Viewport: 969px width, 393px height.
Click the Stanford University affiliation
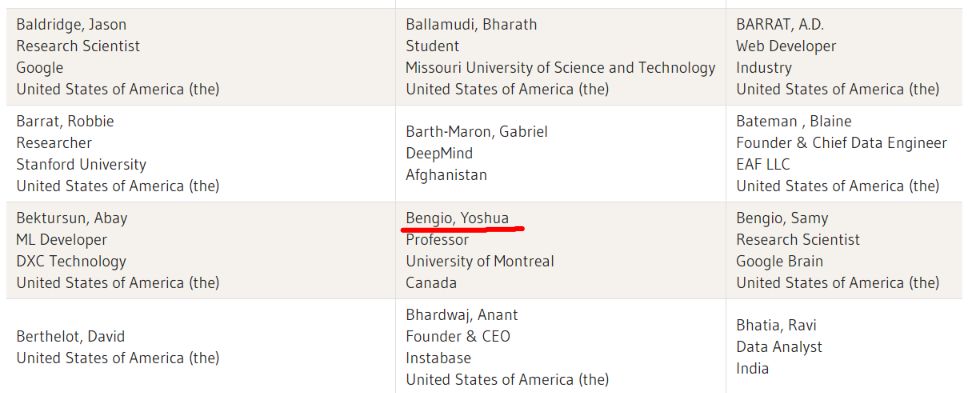pyautogui.click(x=81, y=165)
